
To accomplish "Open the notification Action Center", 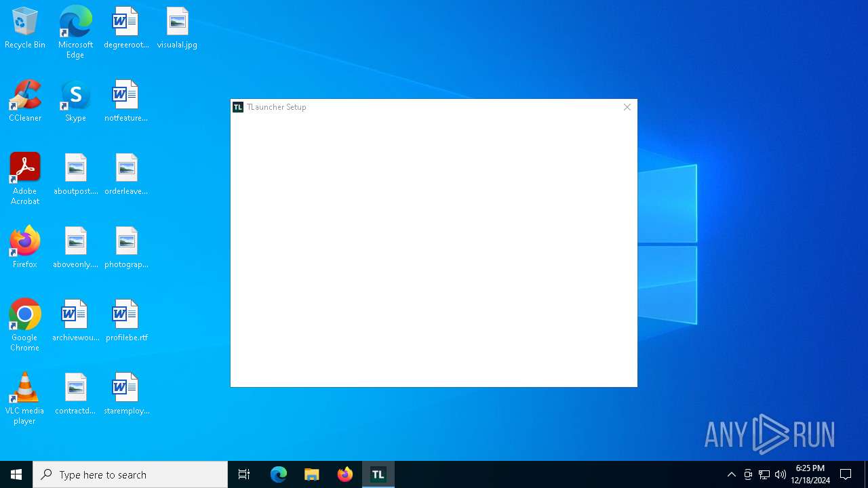I will tap(846, 474).
